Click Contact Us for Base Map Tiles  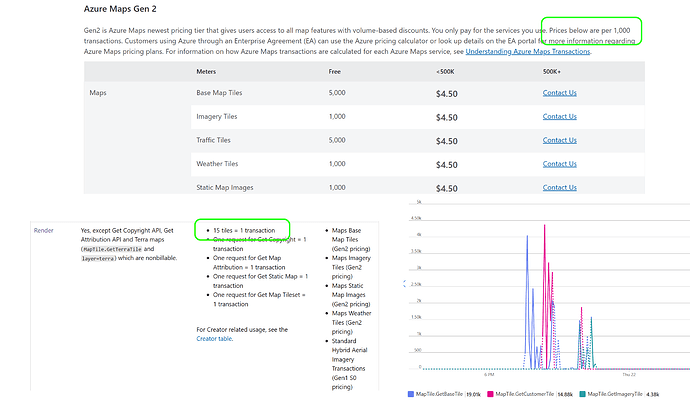tap(559, 93)
